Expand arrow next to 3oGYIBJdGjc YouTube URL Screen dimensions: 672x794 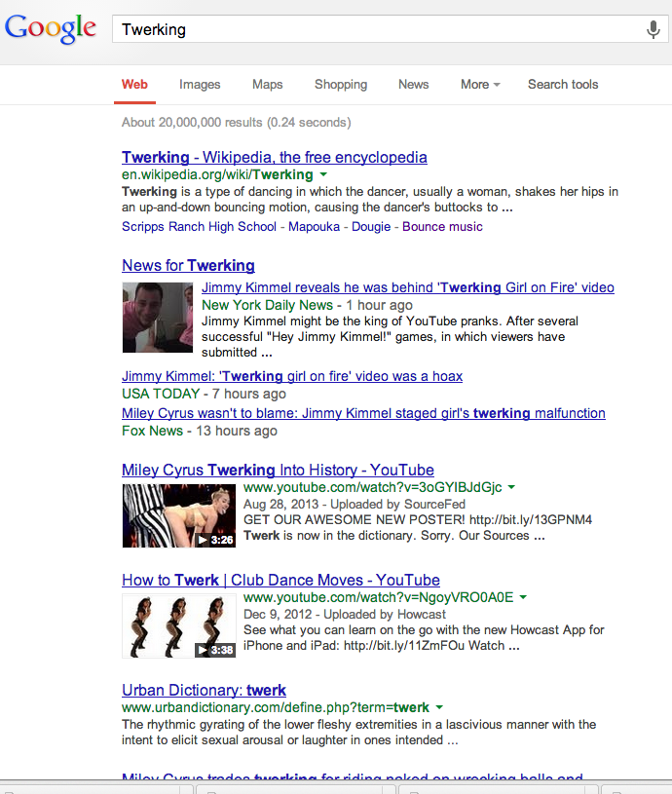coord(511,487)
